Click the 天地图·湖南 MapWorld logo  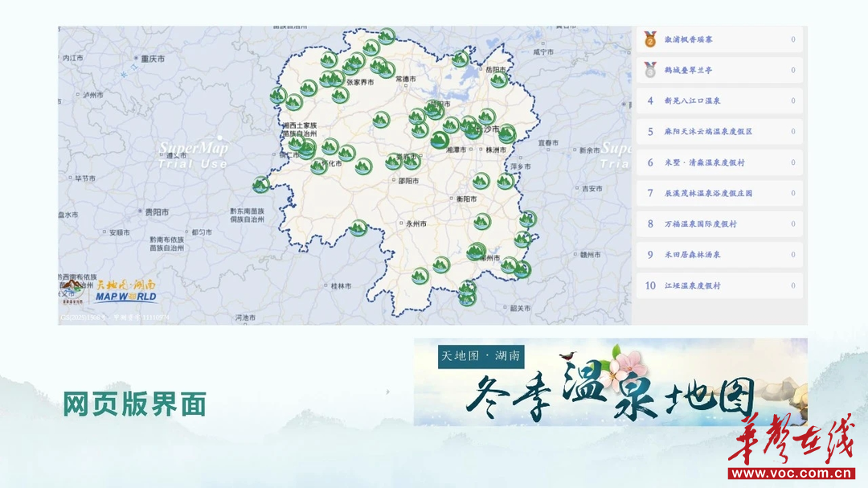coord(125,291)
